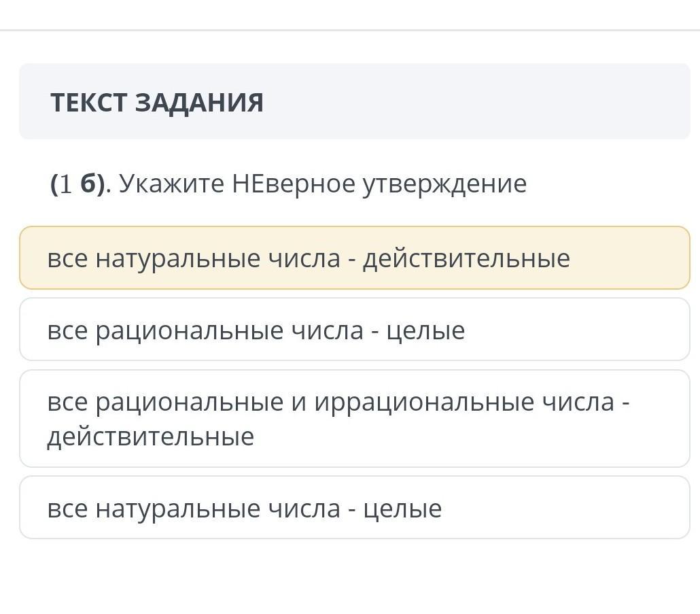700x614 pixels.
Task: Select the second answer option box
Action: click(354, 330)
